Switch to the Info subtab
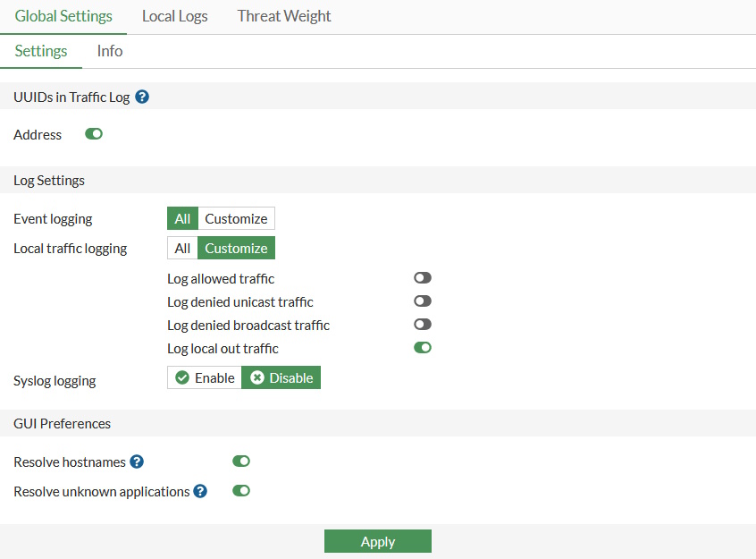 [x=109, y=51]
